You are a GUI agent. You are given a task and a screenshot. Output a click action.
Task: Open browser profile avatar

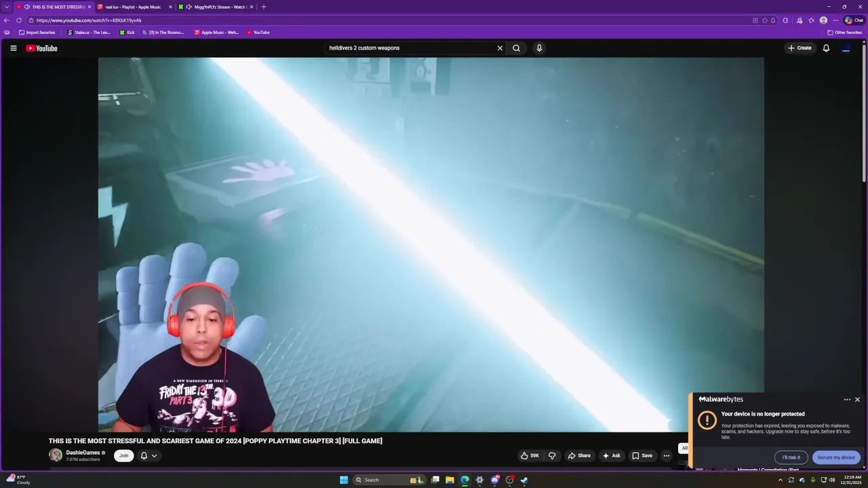click(x=823, y=20)
